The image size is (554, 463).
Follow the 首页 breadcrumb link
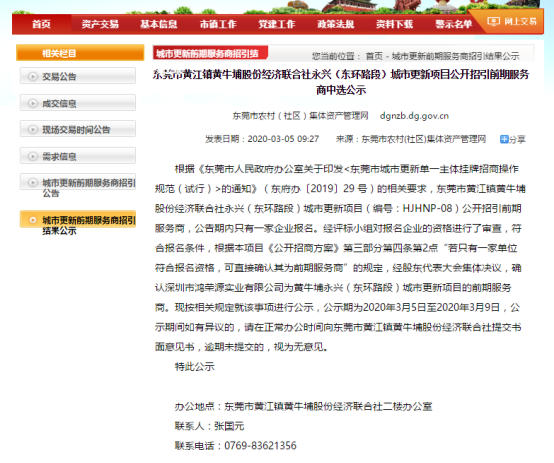374,56
